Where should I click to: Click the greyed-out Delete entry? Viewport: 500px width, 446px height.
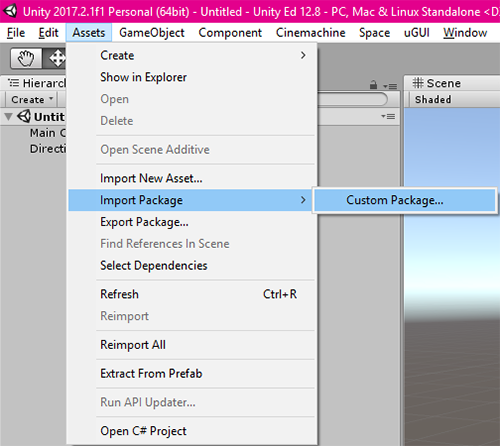(x=192, y=121)
